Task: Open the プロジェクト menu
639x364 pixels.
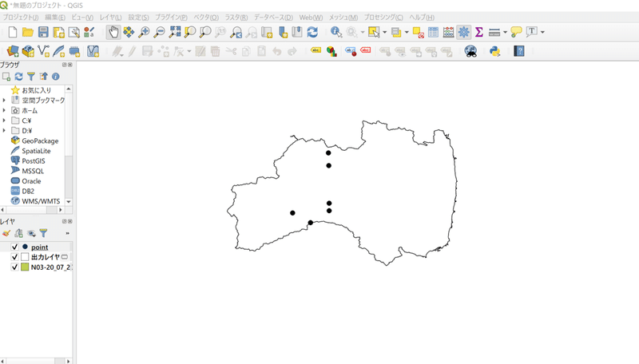Action: click(x=21, y=18)
